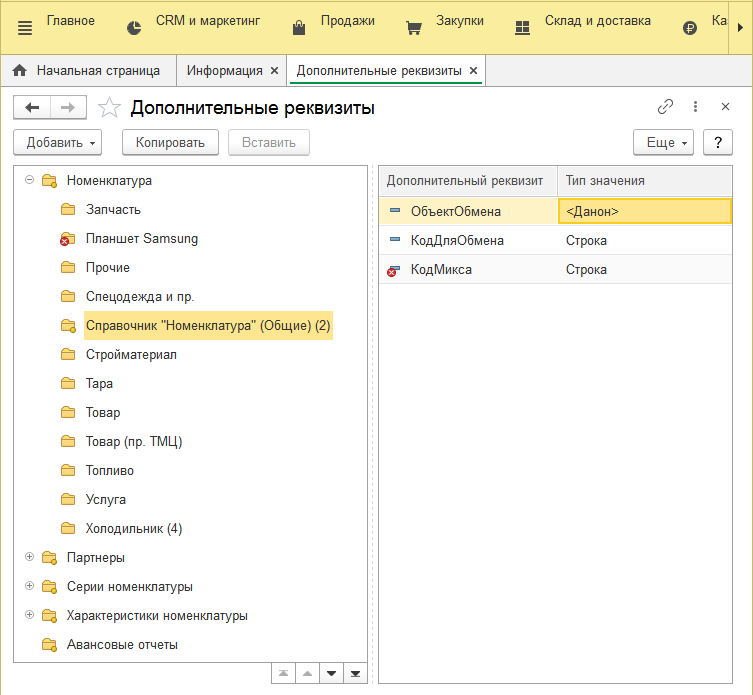This screenshot has height=695, width=753.
Task: Select the Топливо folder
Action: 109,471
